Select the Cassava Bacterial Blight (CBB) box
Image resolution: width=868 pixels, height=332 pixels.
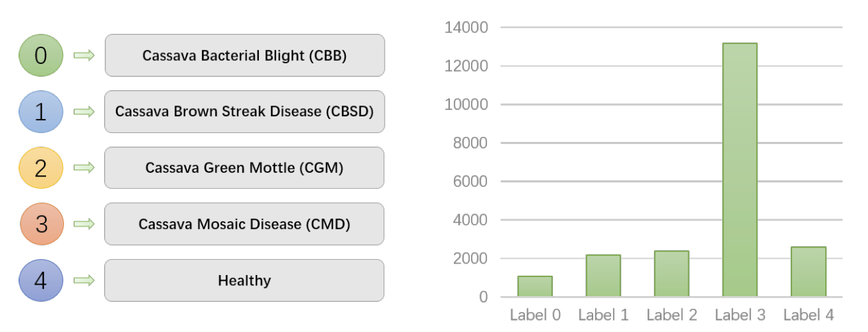click(x=244, y=56)
